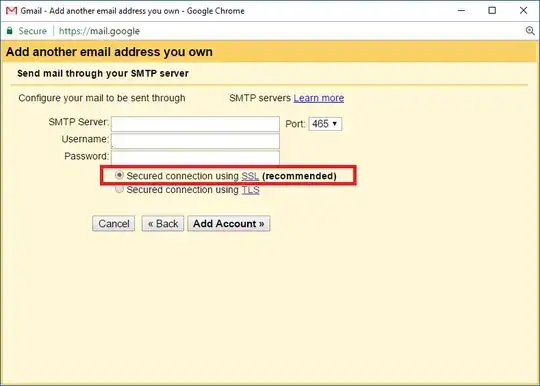This screenshot has width=540, height=386.
Task: Select Secured connection using TLS radio button
Action: pyautogui.click(x=119, y=189)
